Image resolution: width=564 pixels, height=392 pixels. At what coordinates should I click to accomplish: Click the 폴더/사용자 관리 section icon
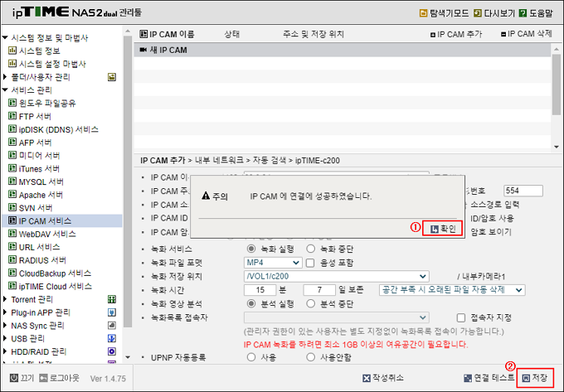[x=112, y=77]
